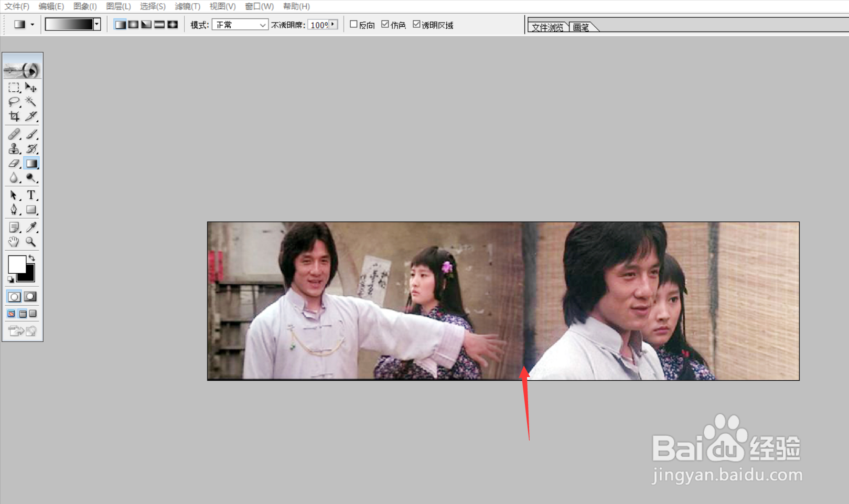Viewport: 849px width, 504px height.
Task: Choose Linear Gradient style
Action: click(x=120, y=25)
